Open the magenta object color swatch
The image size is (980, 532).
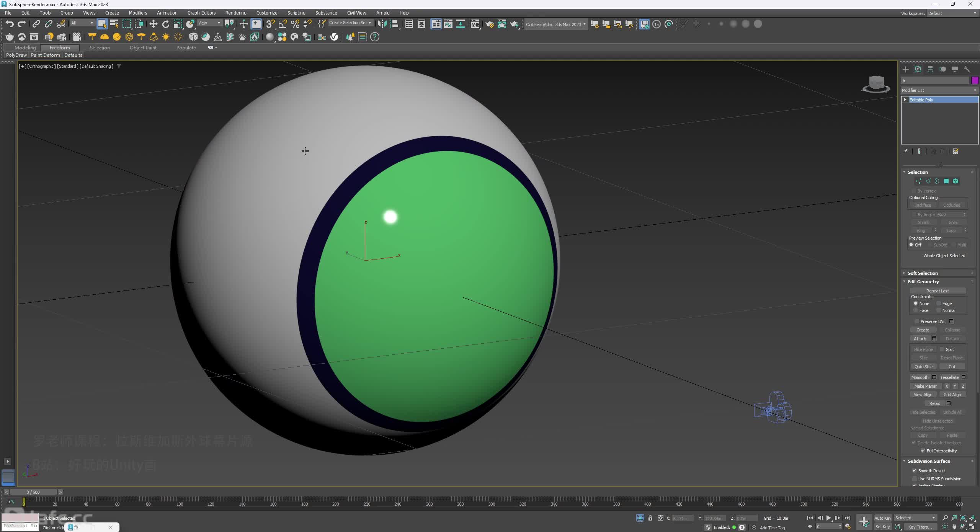point(975,80)
